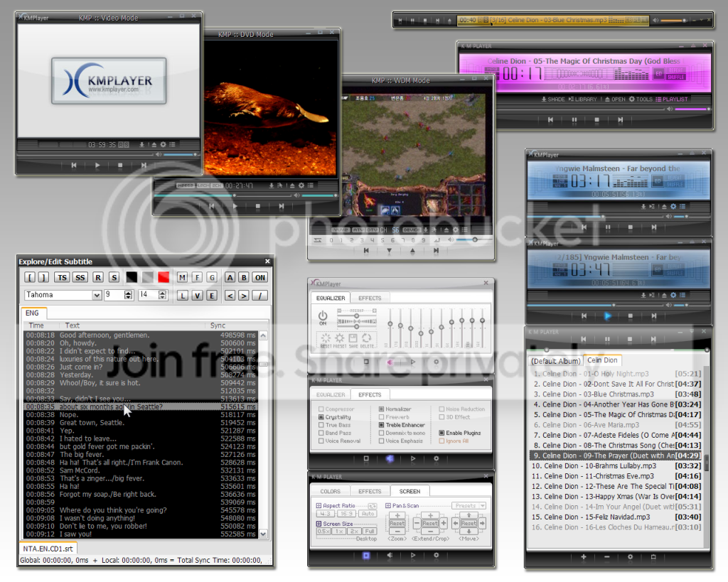Screen dimensions: 728x582
Task: Select the Celin Dion playlist tab
Action: tap(602, 360)
